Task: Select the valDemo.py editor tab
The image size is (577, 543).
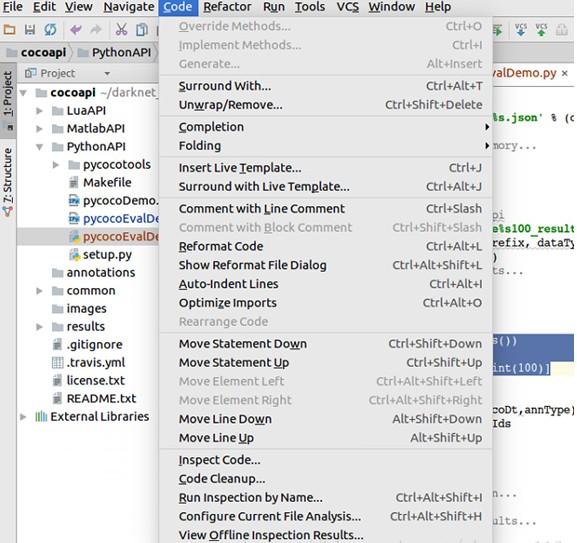Action: 524,73
